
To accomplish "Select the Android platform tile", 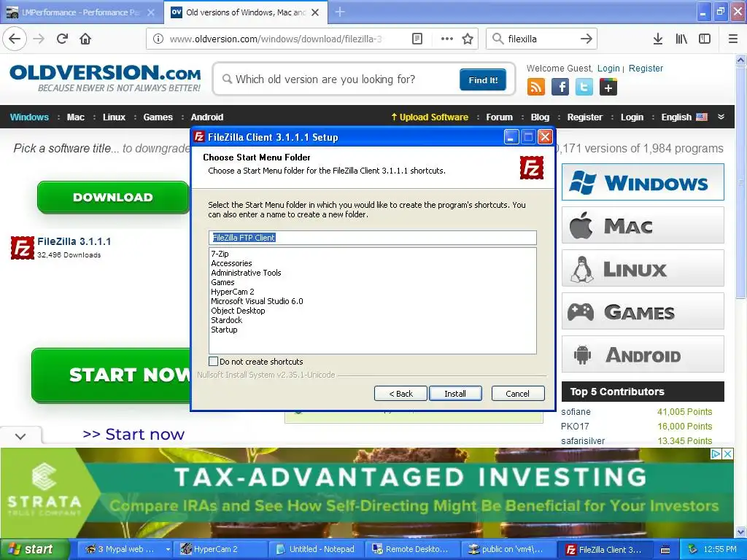I will pos(643,355).
